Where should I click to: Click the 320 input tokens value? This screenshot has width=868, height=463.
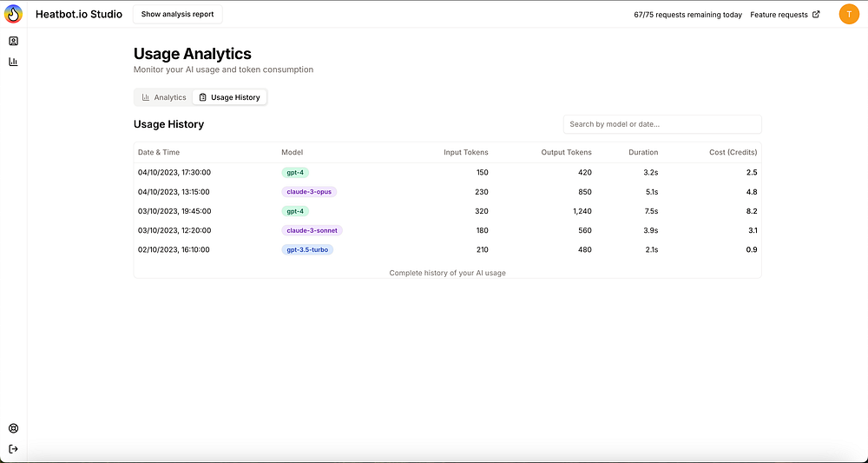482,211
